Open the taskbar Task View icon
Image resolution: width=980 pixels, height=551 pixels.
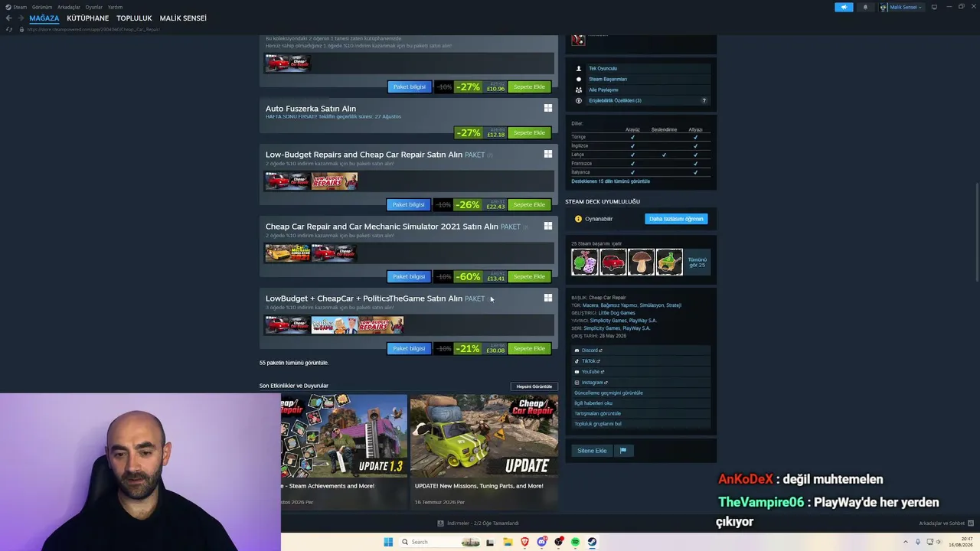click(x=491, y=542)
